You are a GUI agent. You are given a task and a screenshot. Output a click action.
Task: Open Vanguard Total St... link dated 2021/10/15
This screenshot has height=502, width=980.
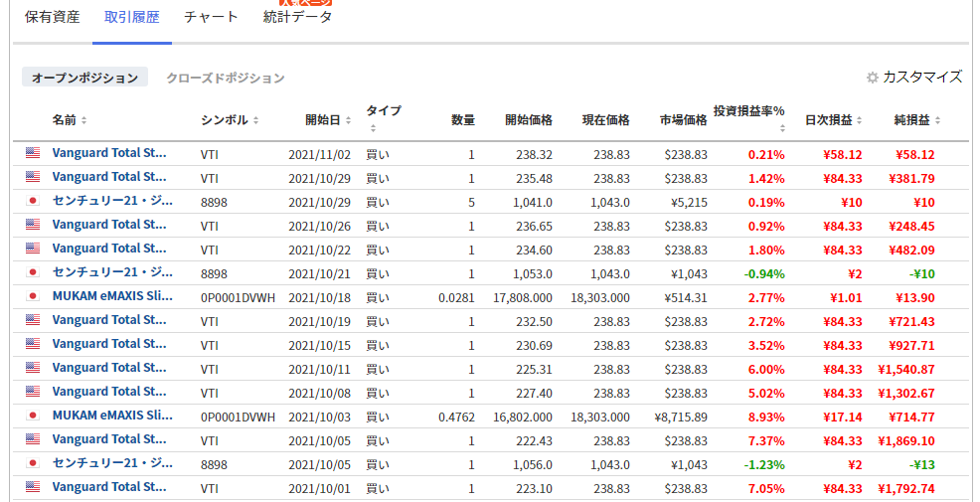[109, 344]
